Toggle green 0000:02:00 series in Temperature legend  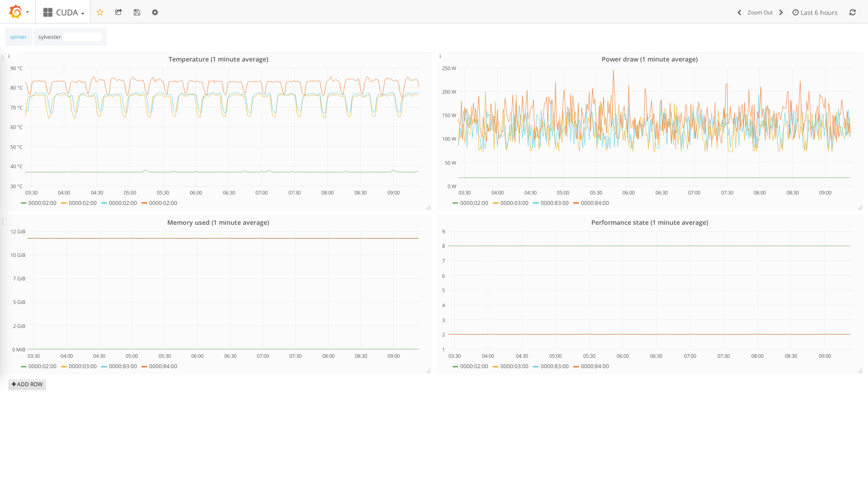[42, 203]
